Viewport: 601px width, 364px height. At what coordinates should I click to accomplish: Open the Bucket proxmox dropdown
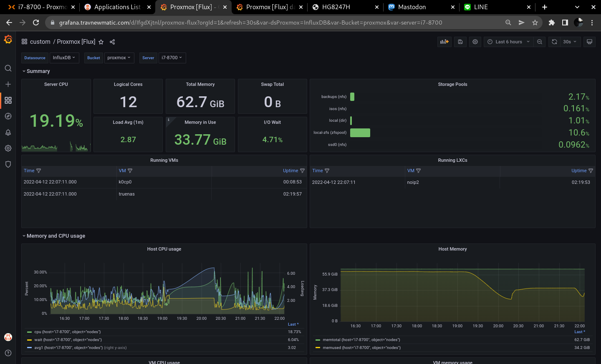pos(119,58)
